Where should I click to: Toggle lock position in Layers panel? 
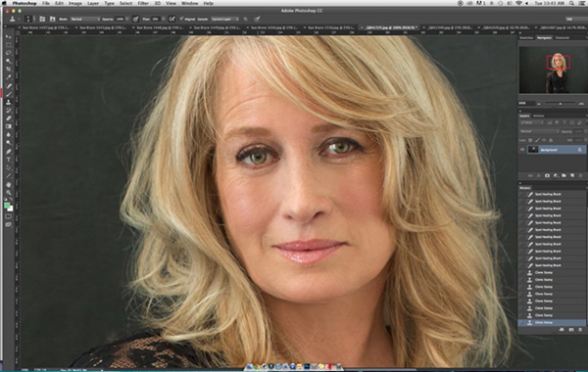(x=544, y=140)
